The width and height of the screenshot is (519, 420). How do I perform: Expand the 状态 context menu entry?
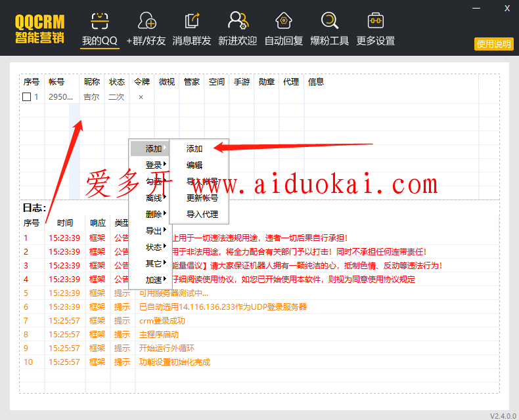tap(150, 247)
